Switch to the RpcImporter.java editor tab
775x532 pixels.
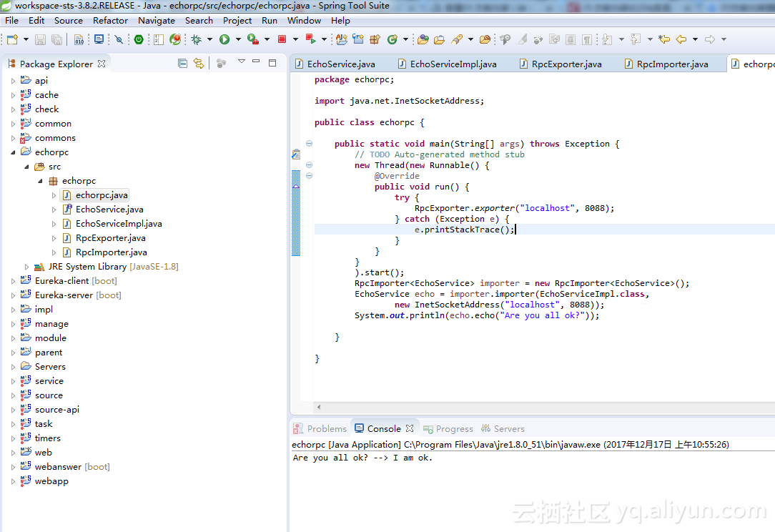click(x=666, y=64)
